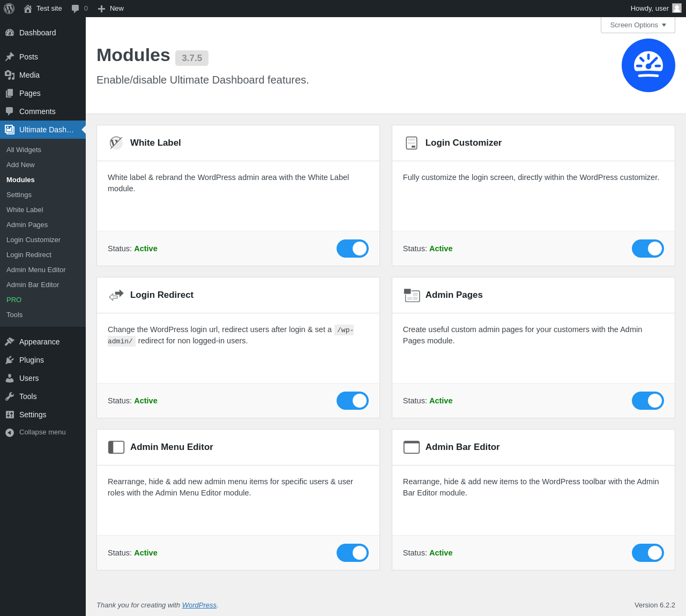Click the Ultimate Dashboard menu icon
The height and width of the screenshot is (616, 686).
click(x=10, y=130)
